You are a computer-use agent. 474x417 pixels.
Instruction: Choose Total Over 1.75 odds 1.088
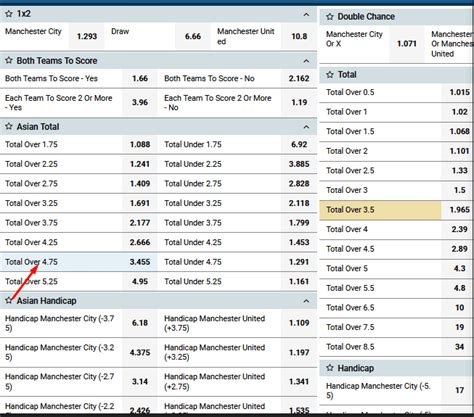[140, 144]
